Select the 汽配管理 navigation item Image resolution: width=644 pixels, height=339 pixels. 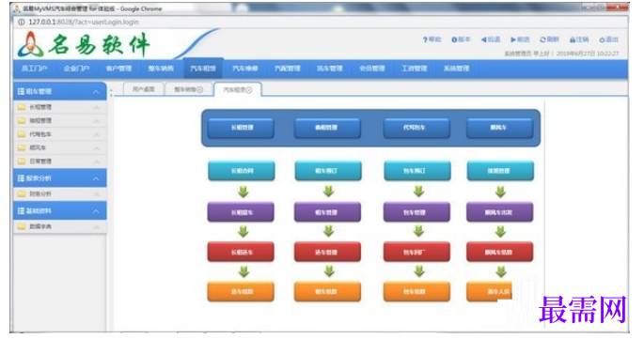coord(288,69)
